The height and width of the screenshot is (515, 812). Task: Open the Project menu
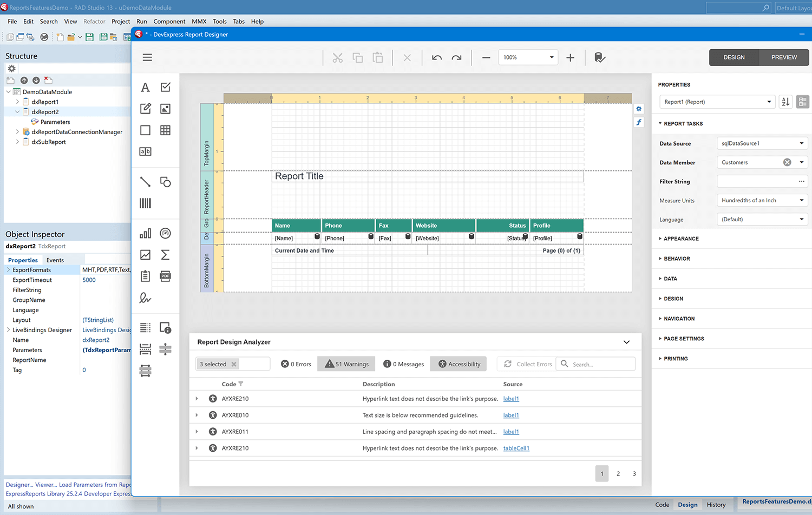pyautogui.click(x=121, y=22)
